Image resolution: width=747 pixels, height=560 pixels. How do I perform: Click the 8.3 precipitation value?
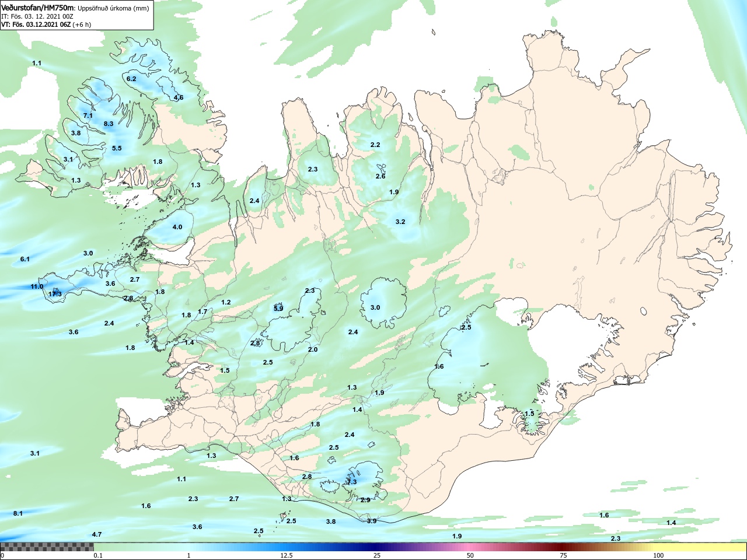click(x=109, y=124)
